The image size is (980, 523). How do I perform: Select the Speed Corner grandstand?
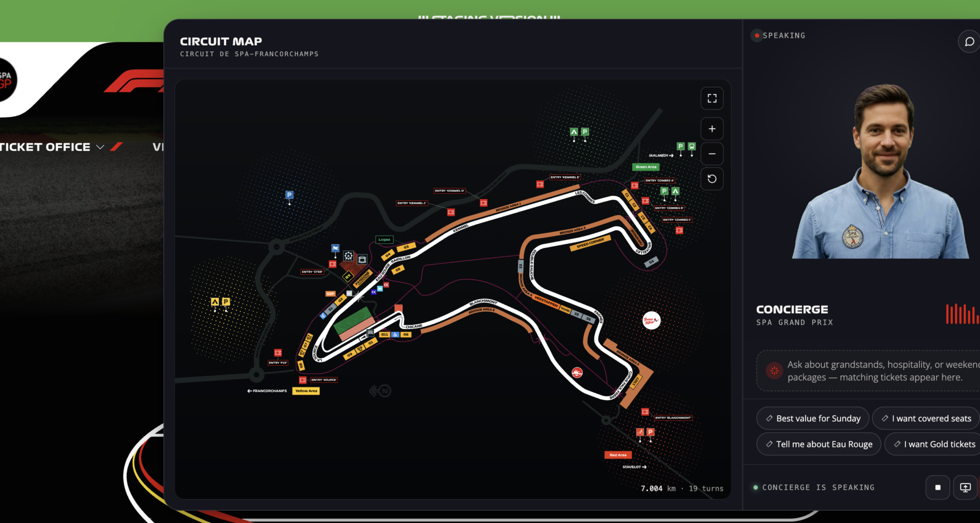coord(591,243)
